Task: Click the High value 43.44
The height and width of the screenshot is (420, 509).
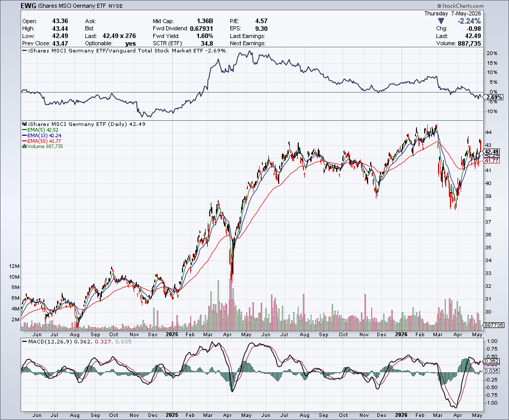Action: pos(60,29)
